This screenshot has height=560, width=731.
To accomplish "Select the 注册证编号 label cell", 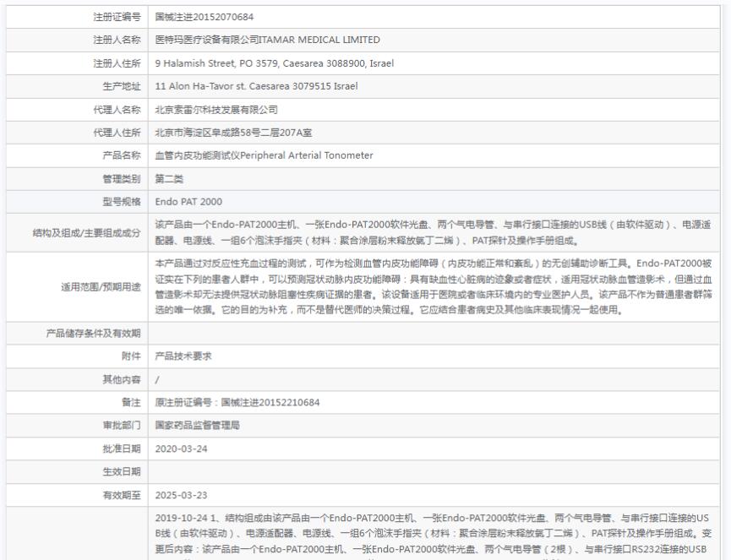I will click(x=77, y=17).
